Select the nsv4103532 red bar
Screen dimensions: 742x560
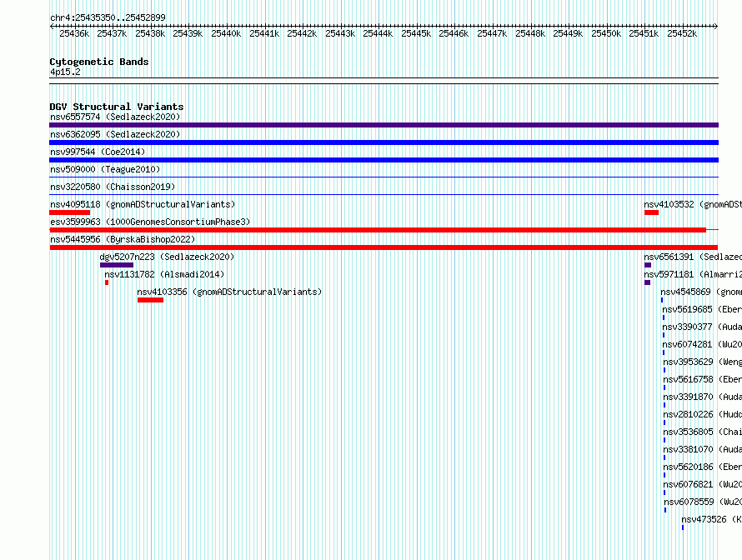pos(652,212)
